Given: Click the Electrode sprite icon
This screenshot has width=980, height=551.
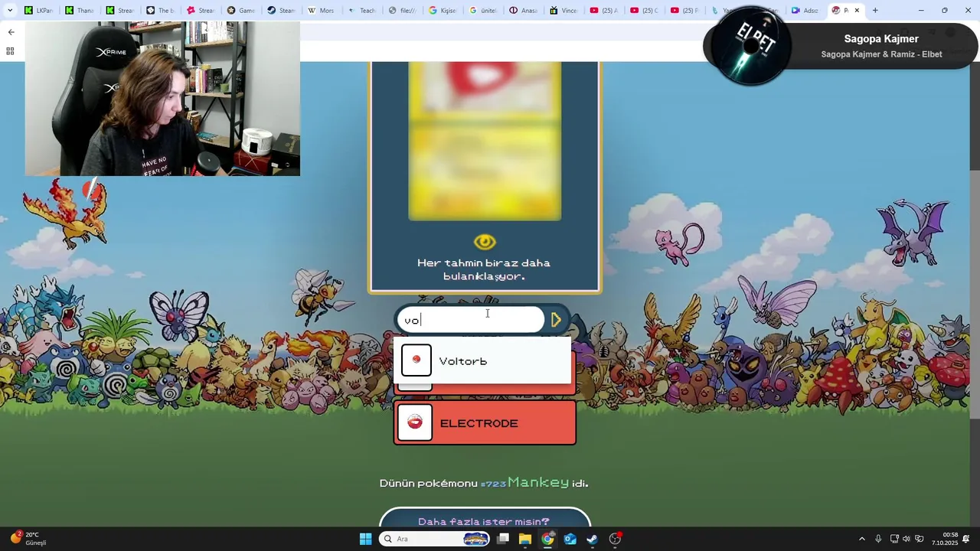Looking at the screenshot, I should (415, 422).
